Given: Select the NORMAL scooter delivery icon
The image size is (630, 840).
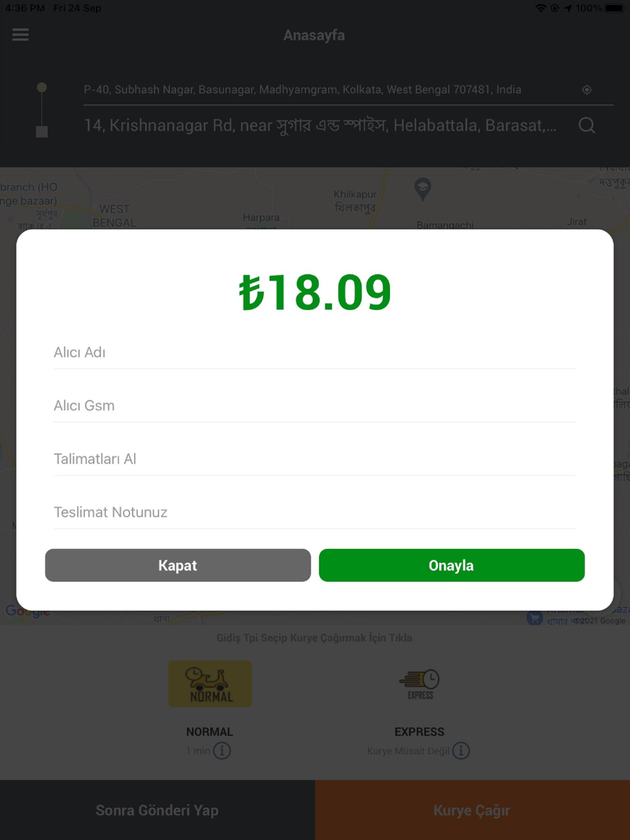Looking at the screenshot, I should point(210,684).
